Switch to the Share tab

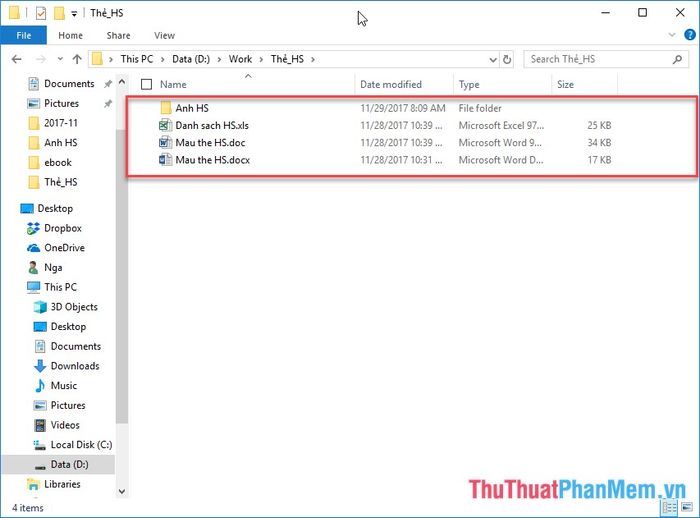119,36
